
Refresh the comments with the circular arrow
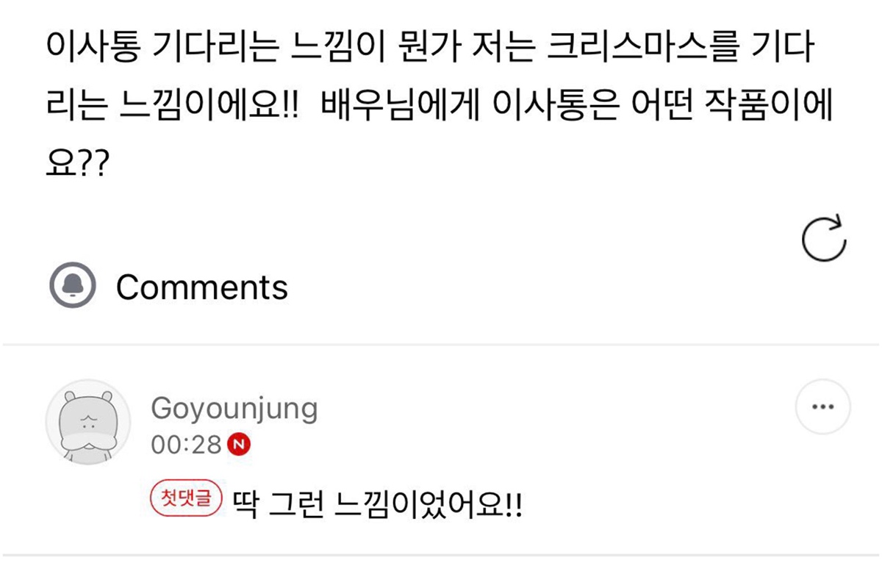coord(824,240)
